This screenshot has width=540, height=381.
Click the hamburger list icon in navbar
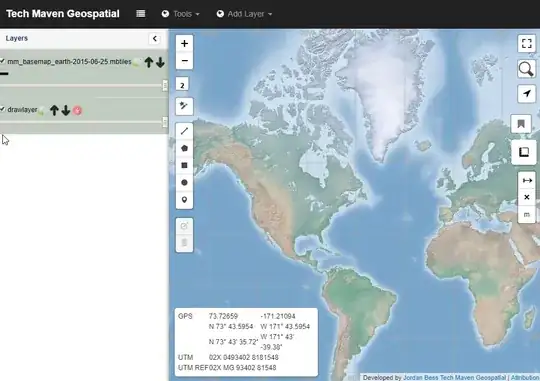[x=141, y=14]
